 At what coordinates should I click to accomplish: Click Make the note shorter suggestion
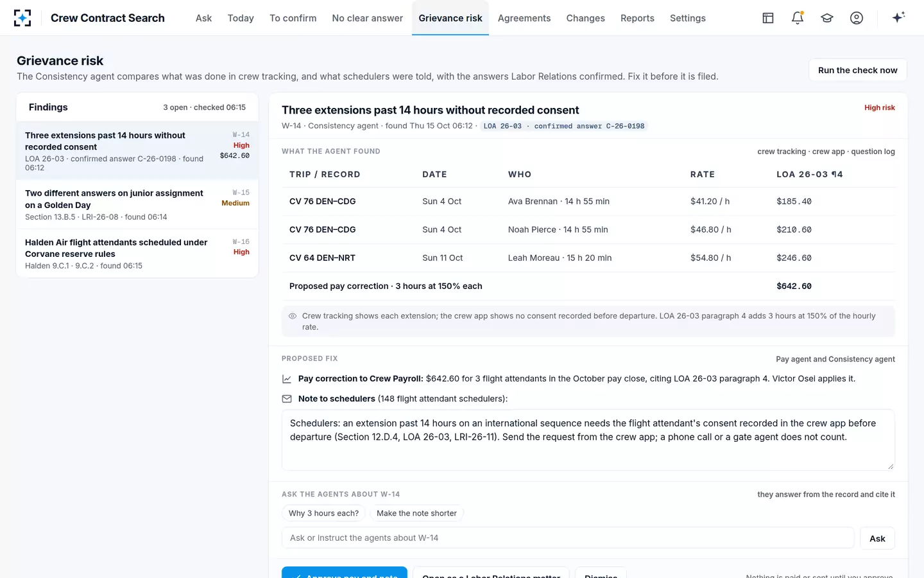(x=416, y=513)
